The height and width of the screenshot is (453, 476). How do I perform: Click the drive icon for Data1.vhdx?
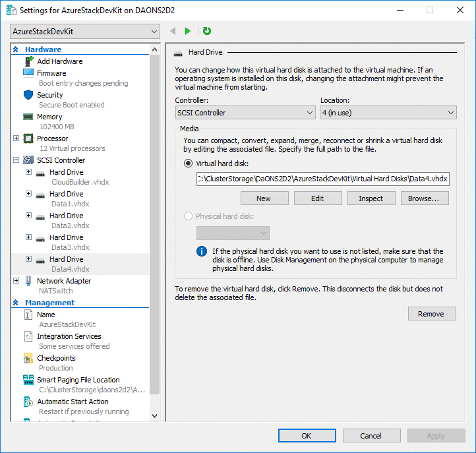(40, 196)
